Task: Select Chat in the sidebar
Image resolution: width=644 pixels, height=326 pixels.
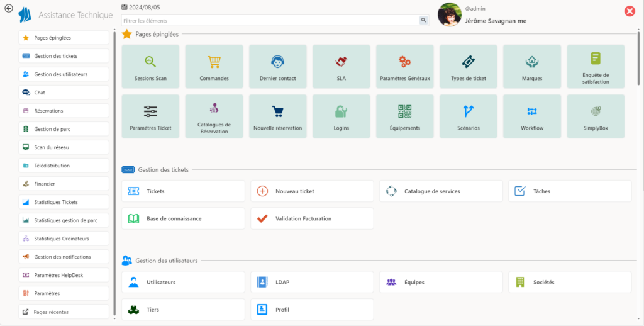Action: (64, 93)
